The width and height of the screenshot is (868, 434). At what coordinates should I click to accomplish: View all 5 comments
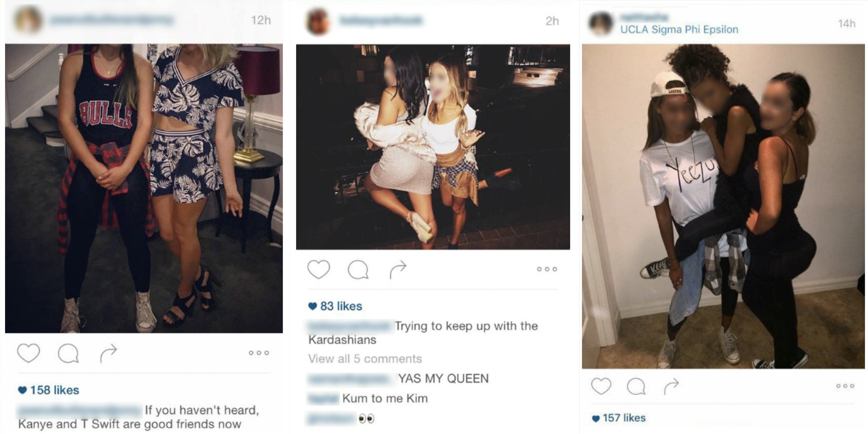pyautogui.click(x=365, y=359)
